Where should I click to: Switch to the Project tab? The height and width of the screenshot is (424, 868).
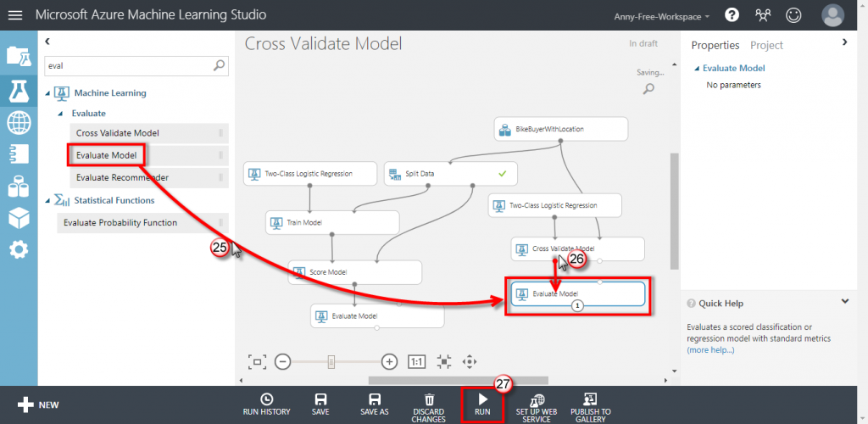tap(766, 46)
